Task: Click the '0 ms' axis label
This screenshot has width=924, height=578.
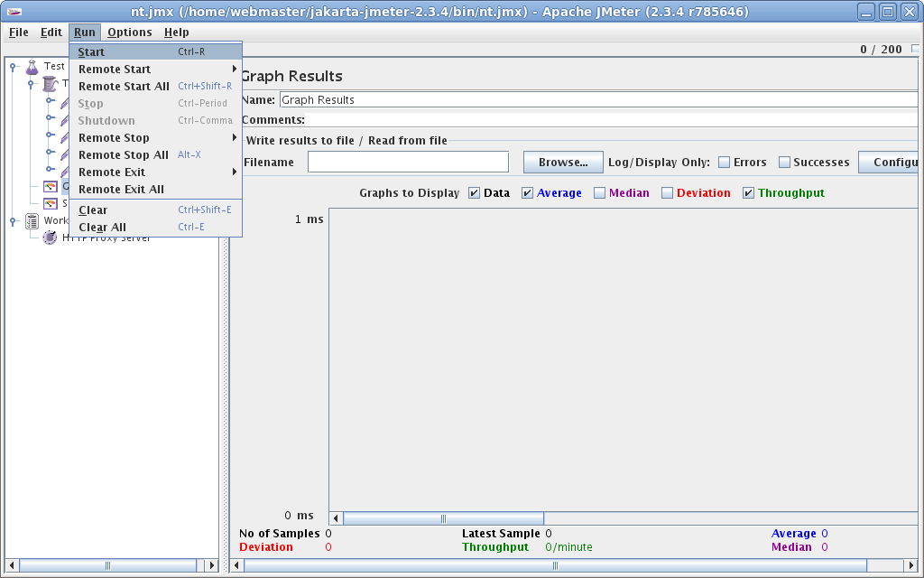Action: pos(299,516)
